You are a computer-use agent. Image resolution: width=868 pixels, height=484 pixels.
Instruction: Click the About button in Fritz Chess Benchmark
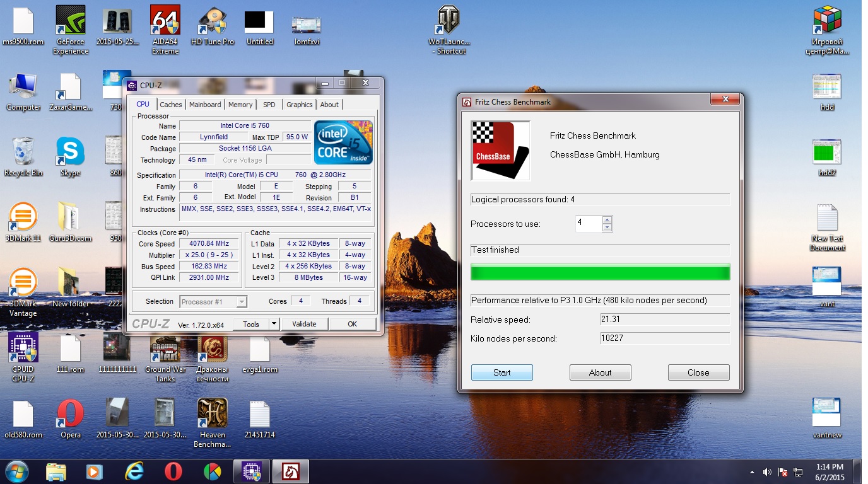point(601,372)
